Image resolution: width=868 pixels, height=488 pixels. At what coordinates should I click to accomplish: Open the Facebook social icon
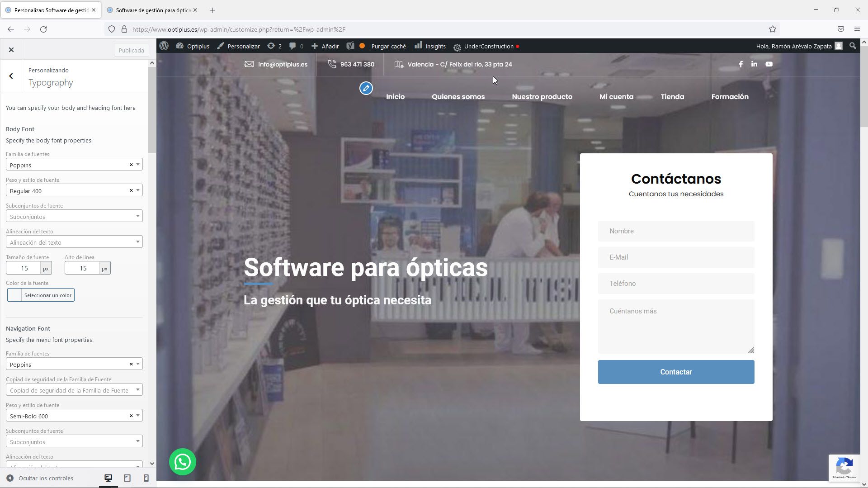coord(741,64)
